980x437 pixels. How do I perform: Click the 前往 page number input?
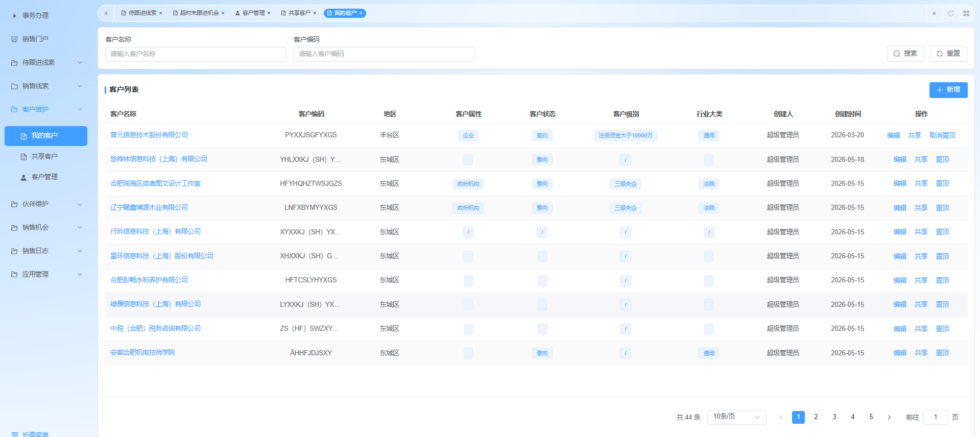[936, 417]
